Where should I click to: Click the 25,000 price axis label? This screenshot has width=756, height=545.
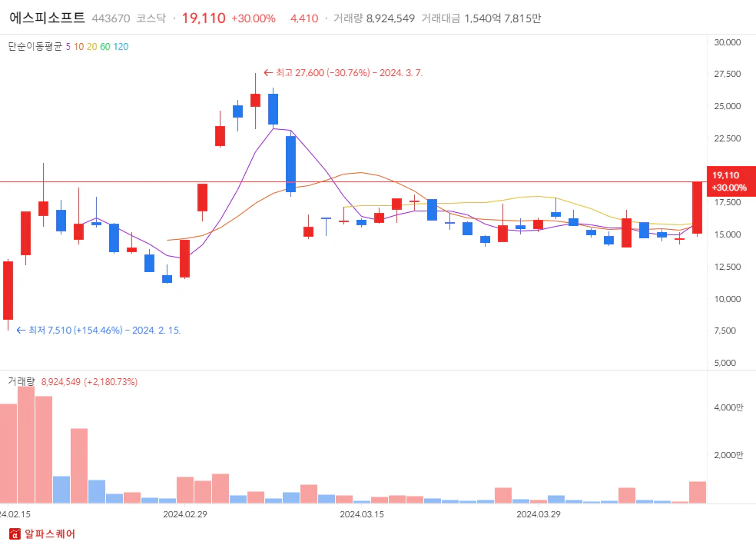point(727,106)
